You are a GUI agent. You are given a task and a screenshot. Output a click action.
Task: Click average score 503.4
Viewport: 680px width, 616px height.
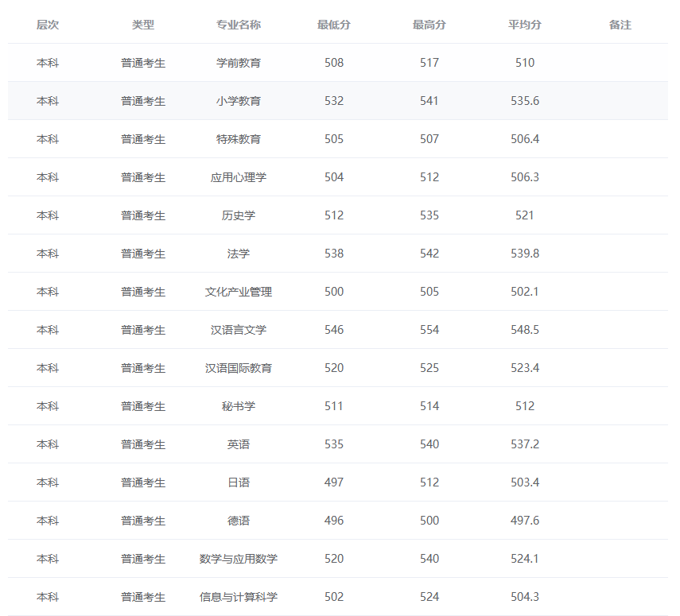(x=525, y=482)
